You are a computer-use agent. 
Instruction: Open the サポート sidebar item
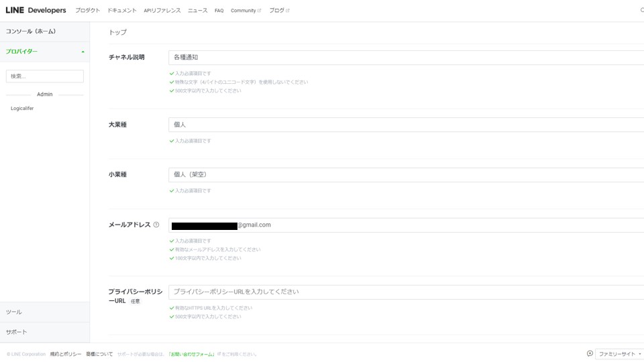[17, 332]
